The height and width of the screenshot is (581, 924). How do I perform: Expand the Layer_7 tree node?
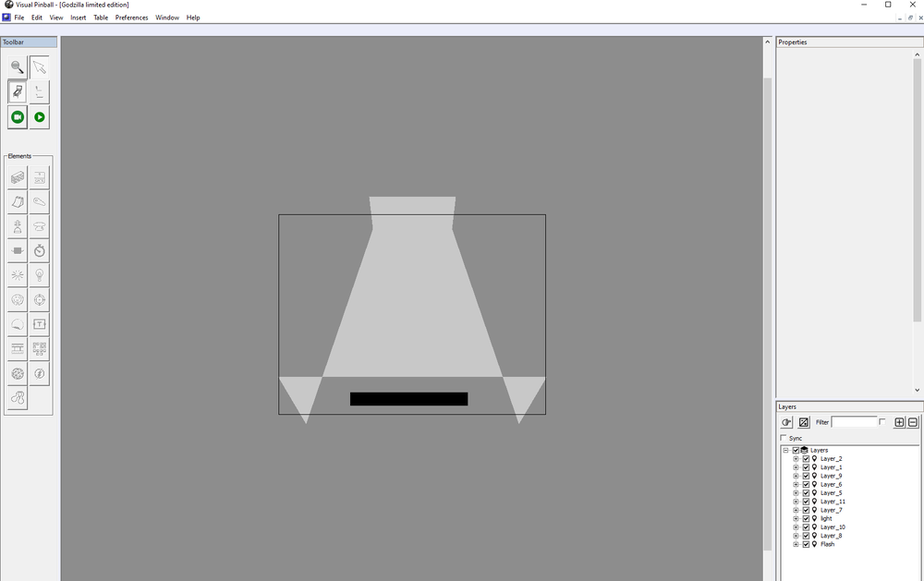point(796,510)
